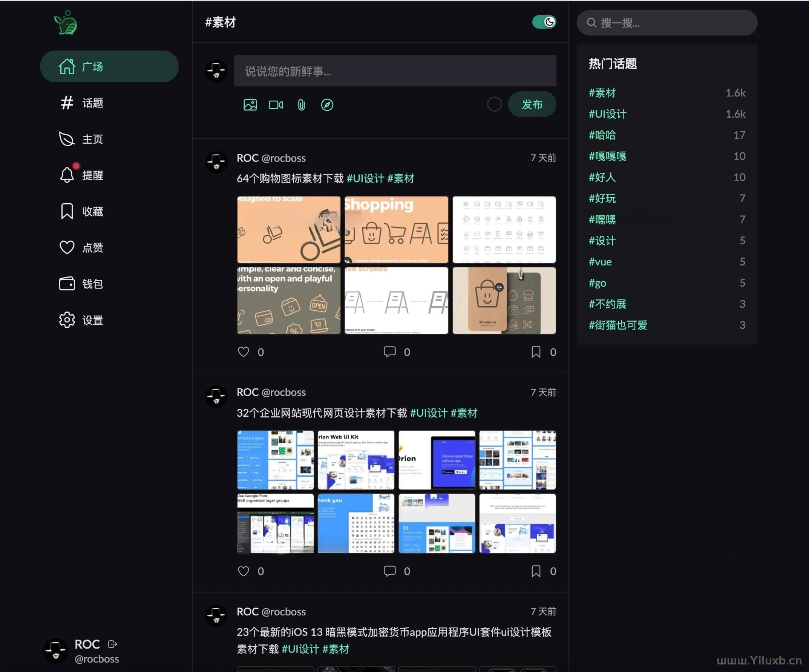Click the 发布 publish button
The width and height of the screenshot is (809, 672).
(532, 104)
